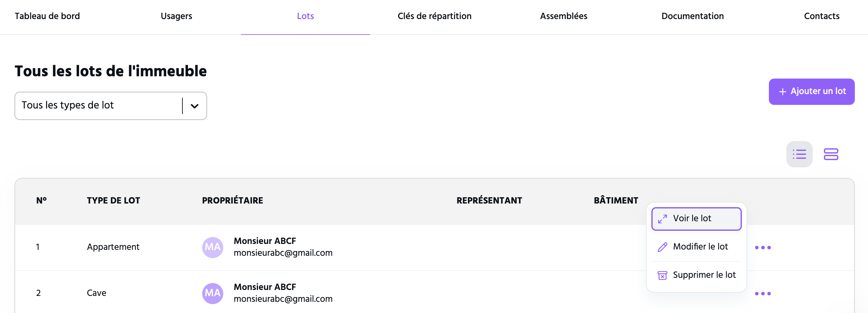Click the plus icon in Ajouter un lot
868x313 pixels.
782,91
